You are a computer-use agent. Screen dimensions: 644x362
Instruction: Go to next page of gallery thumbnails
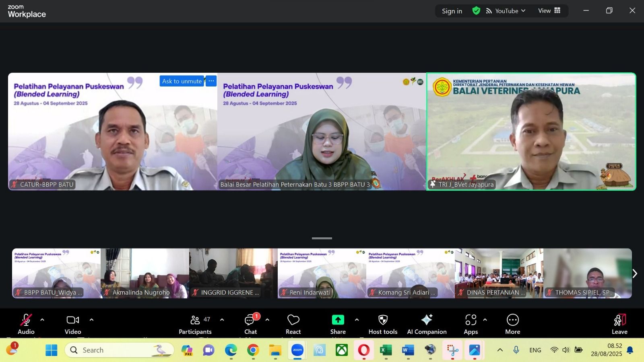click(635, 274)
